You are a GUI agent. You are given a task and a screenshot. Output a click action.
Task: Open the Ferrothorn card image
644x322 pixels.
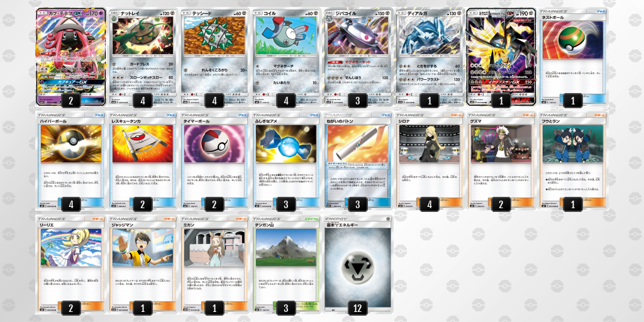pyautogui.click(x=143, y=57)
